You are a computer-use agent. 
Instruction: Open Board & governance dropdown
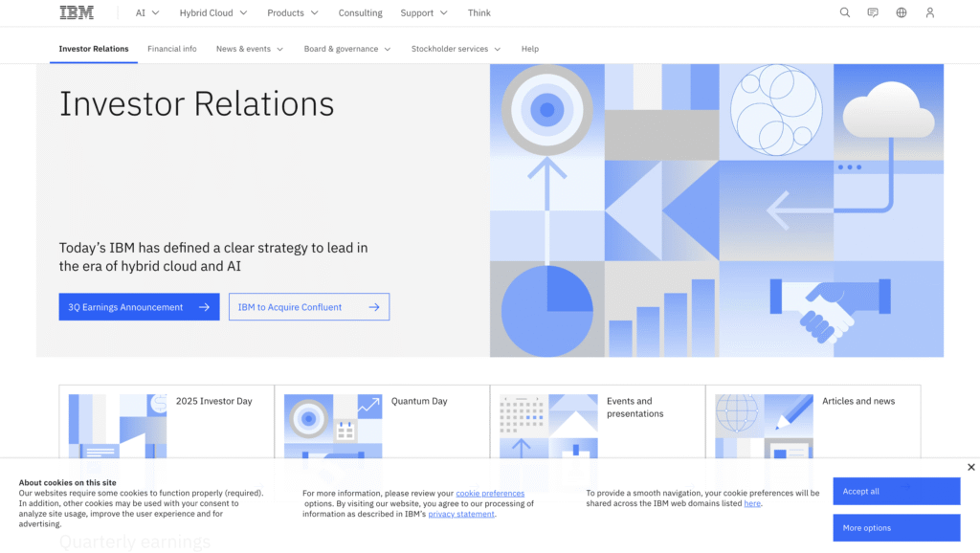[x=346, y=49]
